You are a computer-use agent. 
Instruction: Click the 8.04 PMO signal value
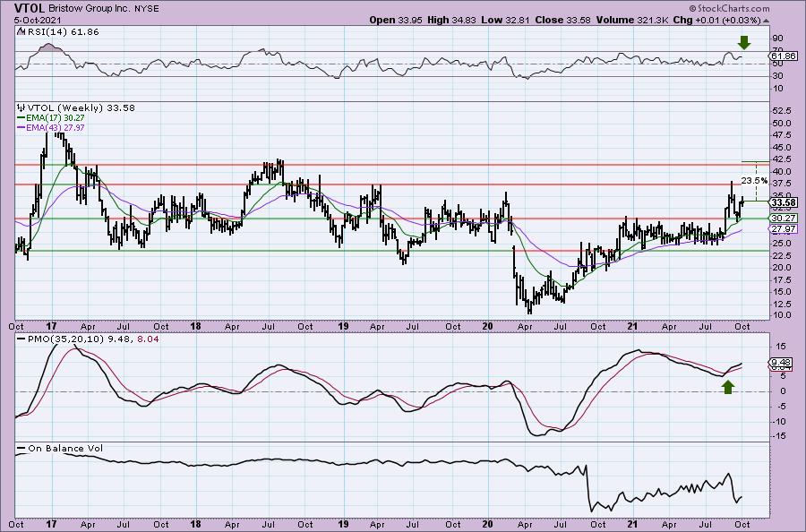point(148,339)
